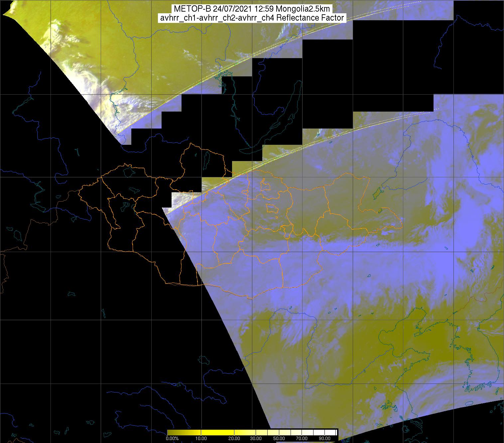This screenshot has width=504, height=443.
Task: Click the METOP-B 24/07/2021 12:59 title line
Action: coord(252,9)
